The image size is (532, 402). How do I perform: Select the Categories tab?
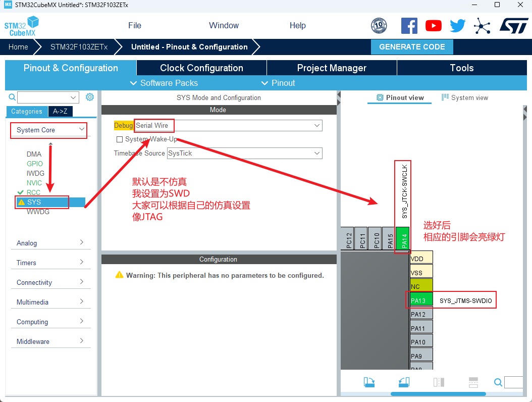coord(26,111)
